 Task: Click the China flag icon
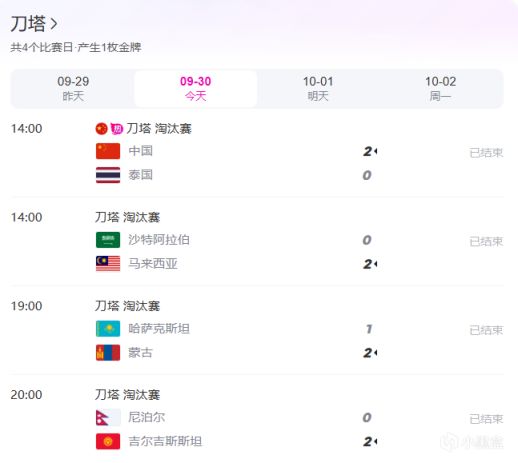(x=108, y=151)
